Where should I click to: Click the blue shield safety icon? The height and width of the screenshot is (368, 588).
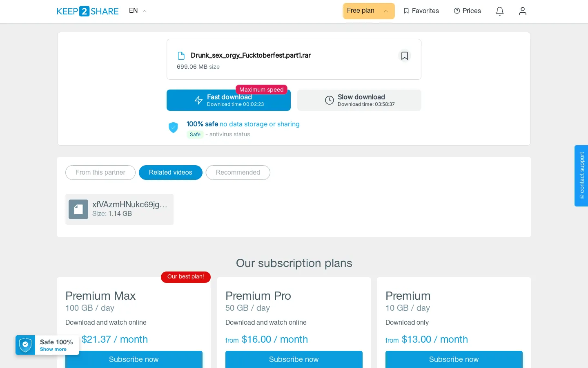pos(174,128)
